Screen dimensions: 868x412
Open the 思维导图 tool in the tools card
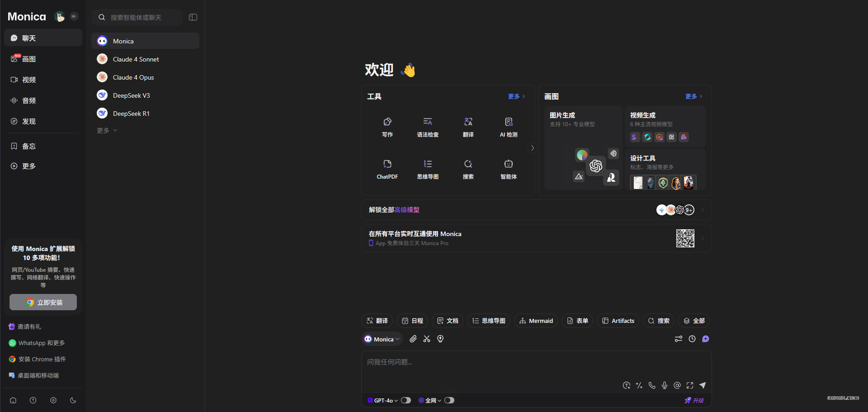point(428,169)
